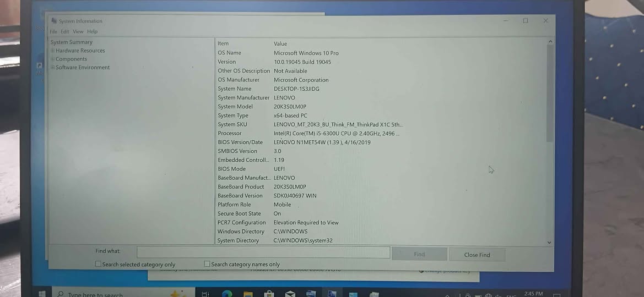Viewport: 644px width, 297px height.
Task: Click the search highlights icon in the search box
Action: point(178,294)
